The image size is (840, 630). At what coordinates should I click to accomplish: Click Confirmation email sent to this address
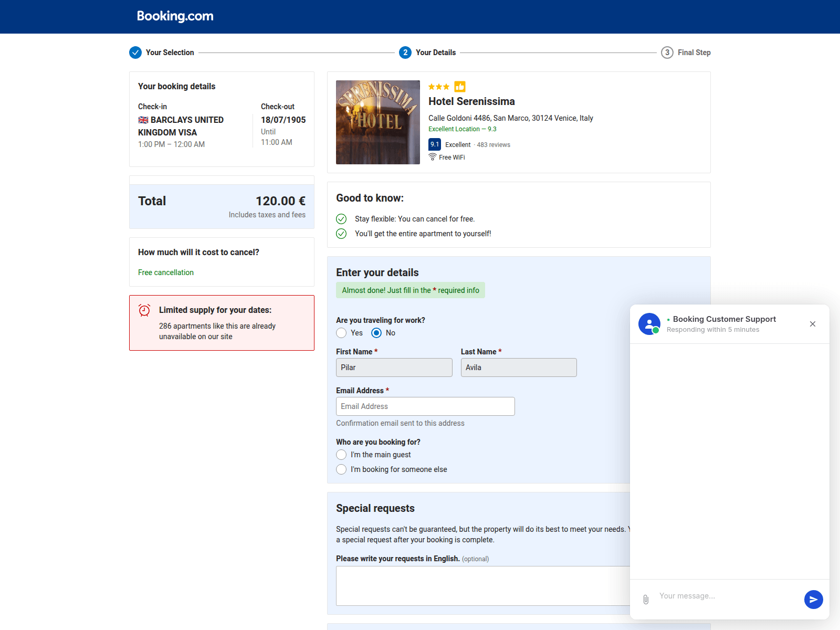(400, 423)
